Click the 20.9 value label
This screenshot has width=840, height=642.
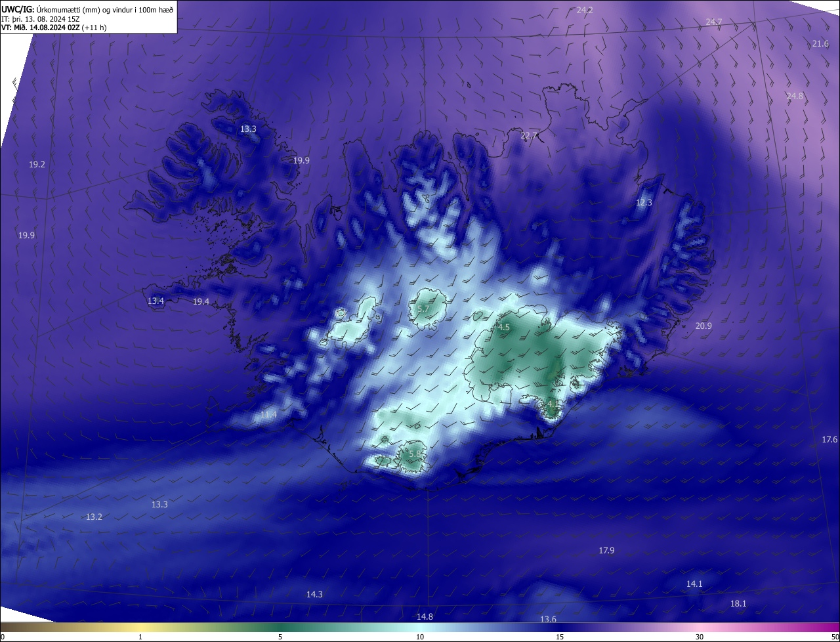coord(703,326)
